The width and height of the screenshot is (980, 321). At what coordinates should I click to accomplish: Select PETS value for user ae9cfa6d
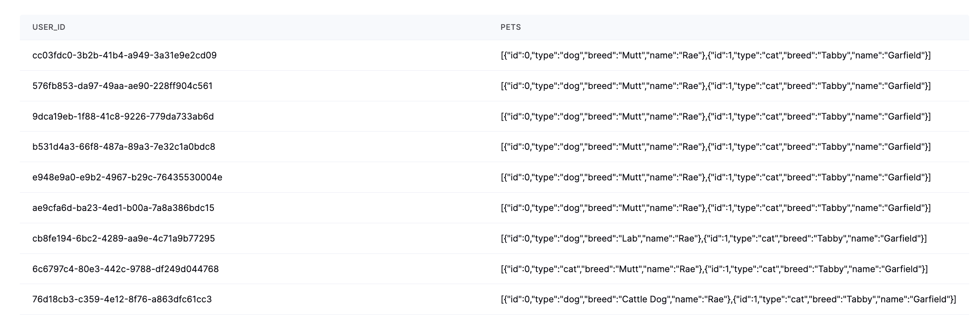pyautogui.click(x=715, y=208)
